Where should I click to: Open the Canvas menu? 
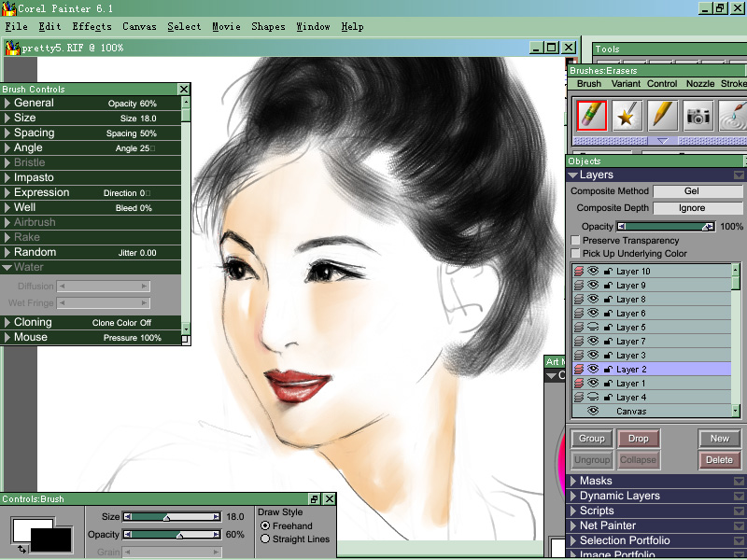(x=139, y=27)
